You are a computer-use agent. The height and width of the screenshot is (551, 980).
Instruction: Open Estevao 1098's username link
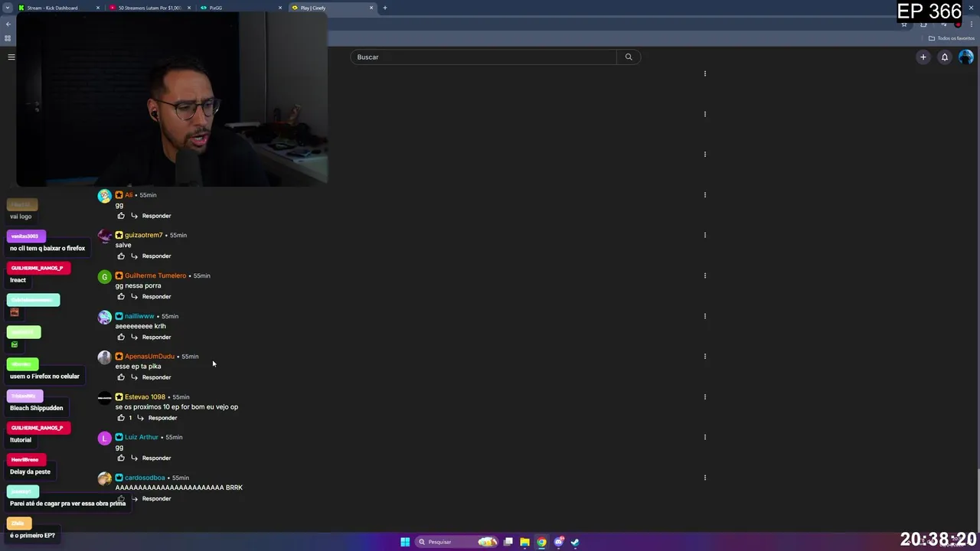coord(145,396)
